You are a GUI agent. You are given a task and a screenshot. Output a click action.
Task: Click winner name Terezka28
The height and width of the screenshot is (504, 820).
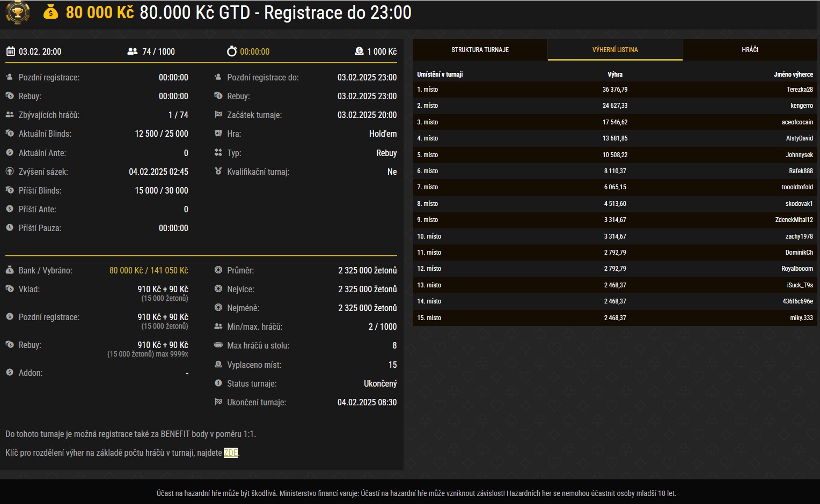[x=800, y=90]
